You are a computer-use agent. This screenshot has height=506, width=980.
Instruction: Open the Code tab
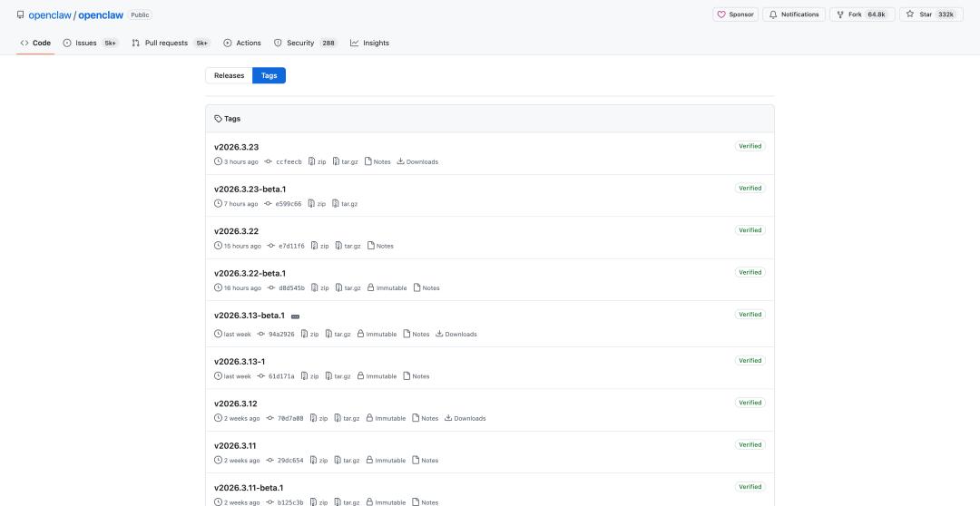35,44
